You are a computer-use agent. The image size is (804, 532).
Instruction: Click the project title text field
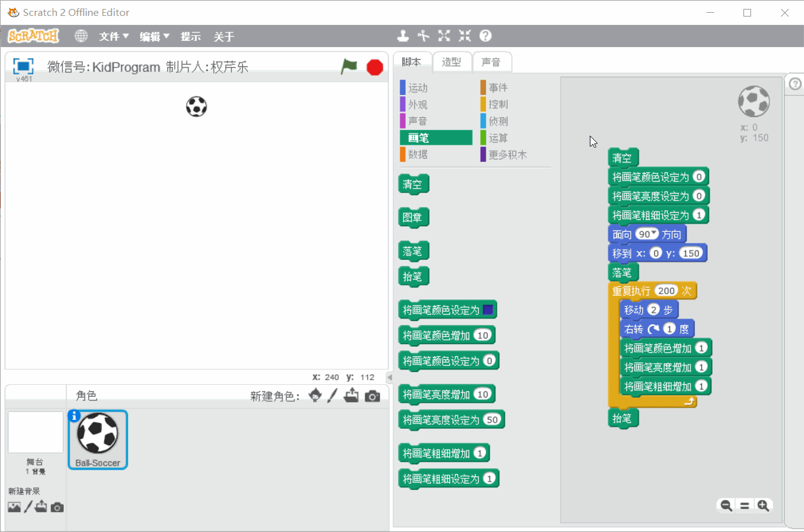[148, 67]
